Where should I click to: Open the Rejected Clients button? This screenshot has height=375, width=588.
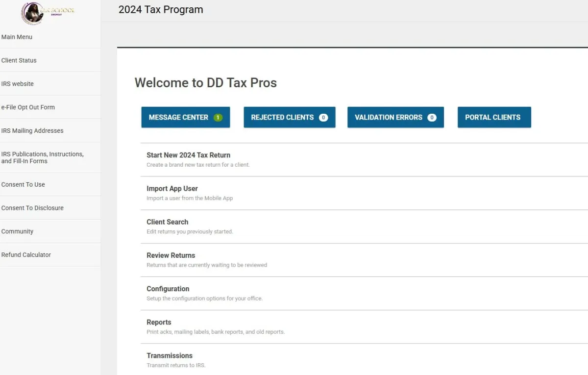pyautogui.click(x=290, y=118)
